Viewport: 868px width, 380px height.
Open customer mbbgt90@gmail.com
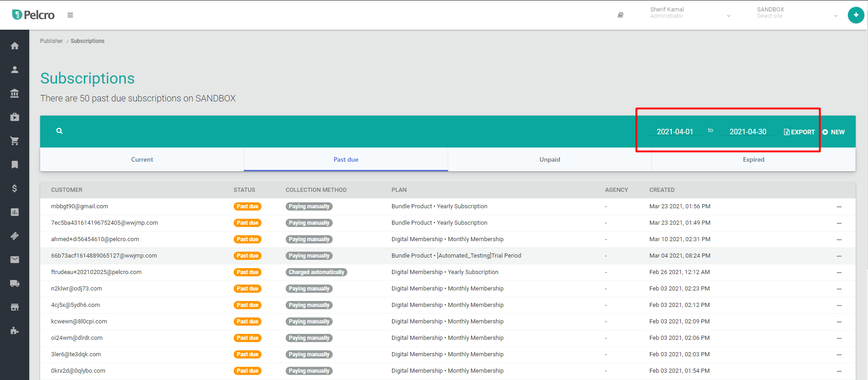[x=79, y=206]
